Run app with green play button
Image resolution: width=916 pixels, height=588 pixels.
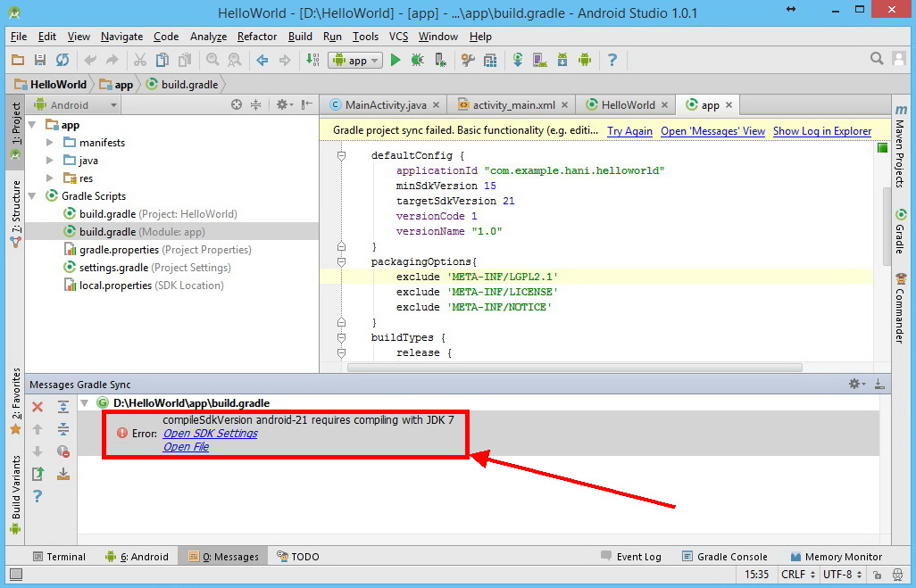tap(396, 60)
